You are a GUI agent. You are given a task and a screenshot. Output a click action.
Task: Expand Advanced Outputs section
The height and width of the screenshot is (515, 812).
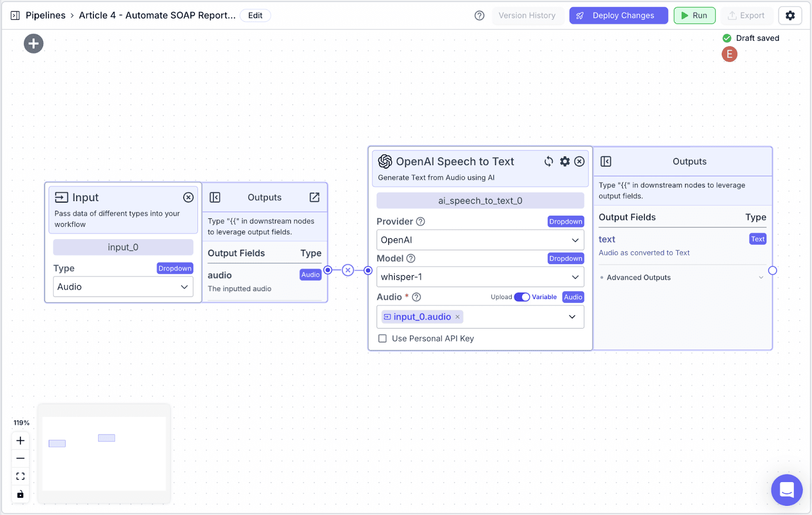(x=682, y=277)
